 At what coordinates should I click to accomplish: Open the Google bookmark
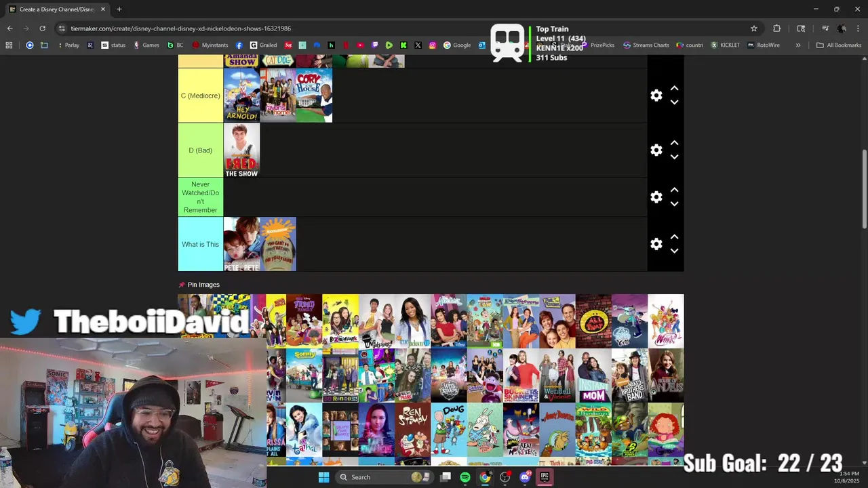pos(458,45)
